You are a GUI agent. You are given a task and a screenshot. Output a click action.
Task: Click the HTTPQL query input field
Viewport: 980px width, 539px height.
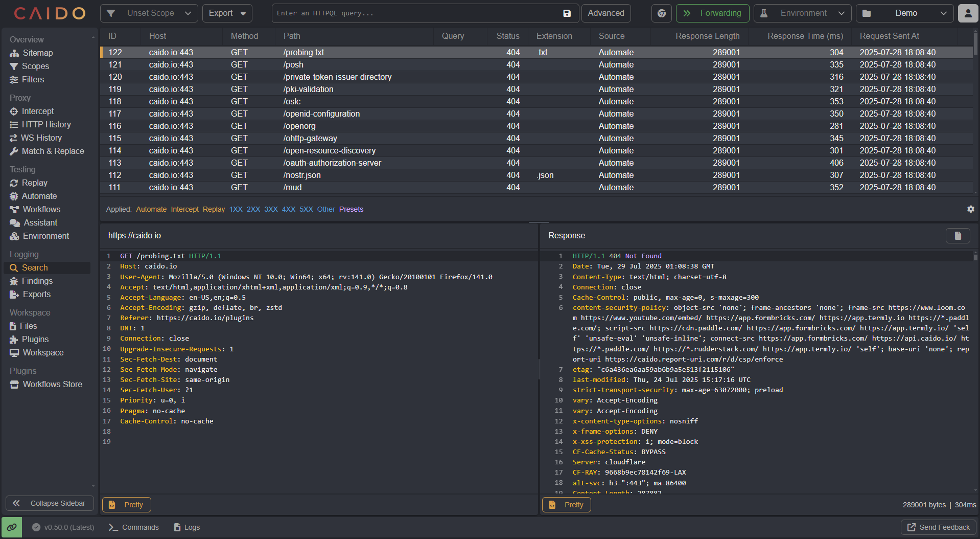click(x=416, y=13)
